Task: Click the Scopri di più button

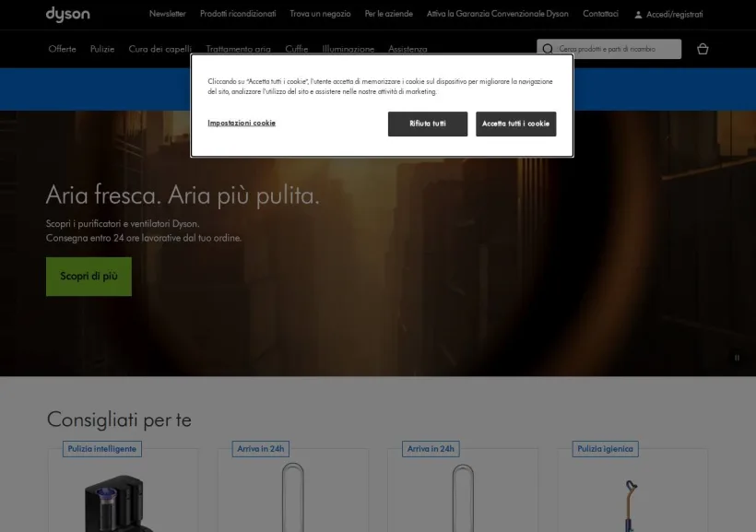Action: [x=89, y=277]
